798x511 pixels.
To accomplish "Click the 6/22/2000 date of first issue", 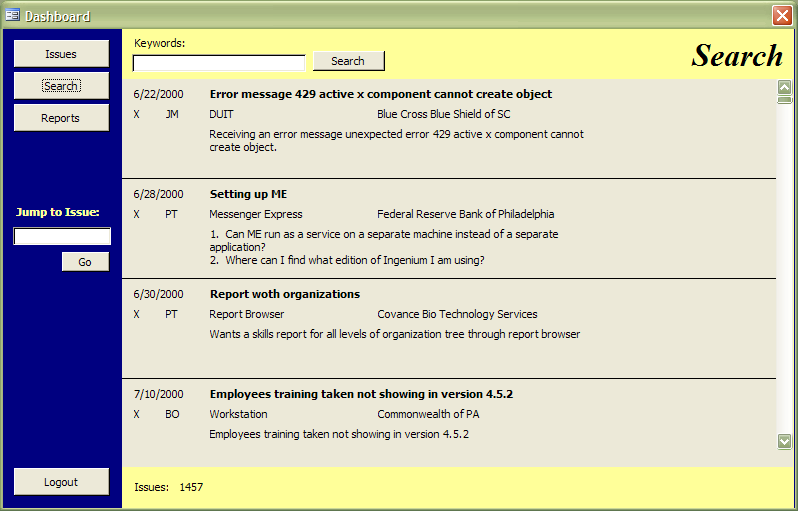I will (x=158, y=94).
